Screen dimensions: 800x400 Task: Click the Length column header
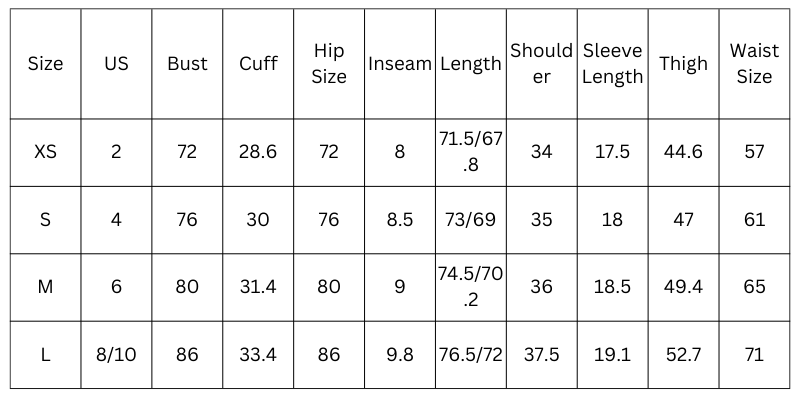pos(470,64)
